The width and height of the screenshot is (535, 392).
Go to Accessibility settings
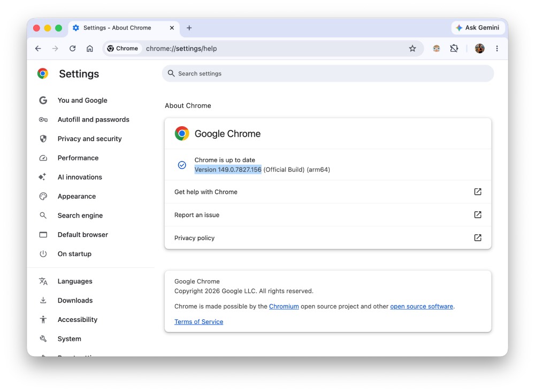[x=78, y=319]
